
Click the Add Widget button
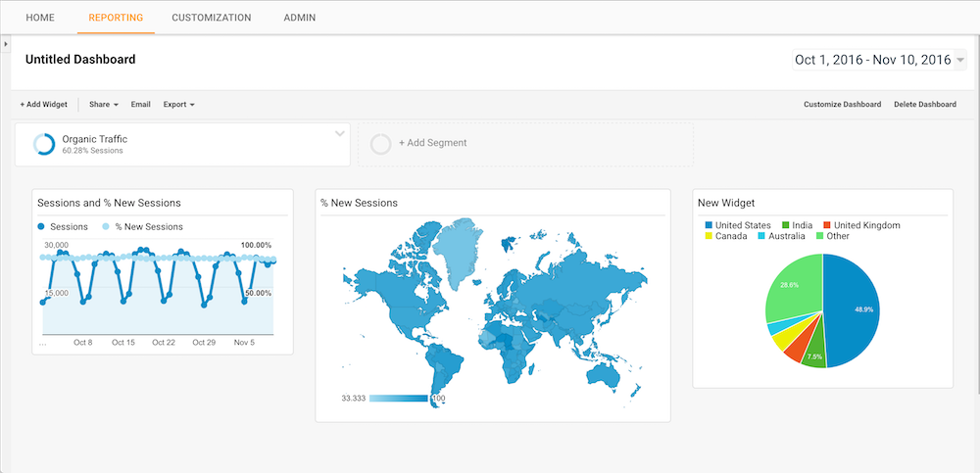click(44, 104)
